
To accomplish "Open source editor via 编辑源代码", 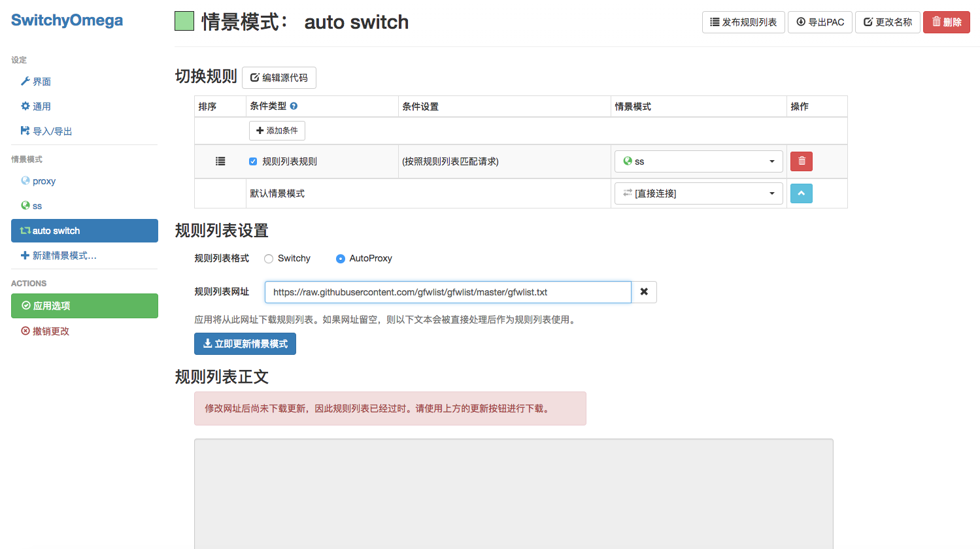I will click(x=279, y=78).
